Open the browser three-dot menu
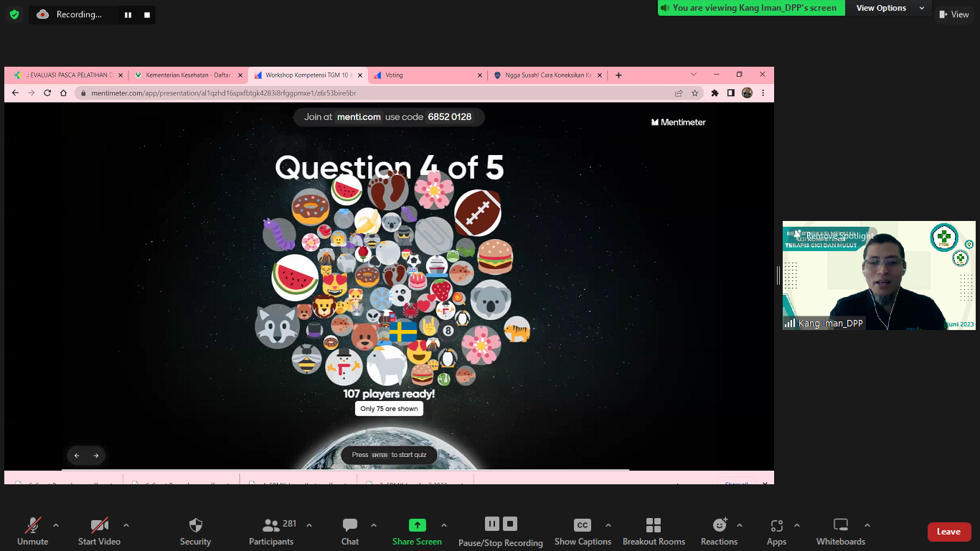 click(x=763, y=93)
